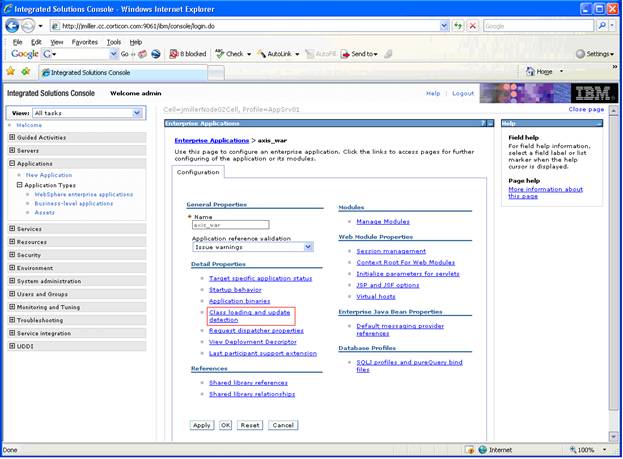Open the Favorites star icon
The width and height of the screenshot is (623, 459).
click(x=11, y=72)
